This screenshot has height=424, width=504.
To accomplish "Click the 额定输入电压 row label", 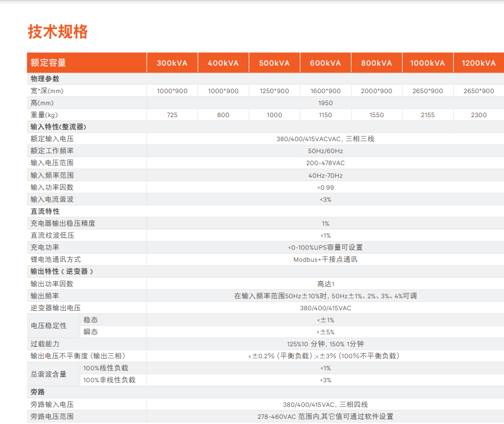I will pos(52,139).
